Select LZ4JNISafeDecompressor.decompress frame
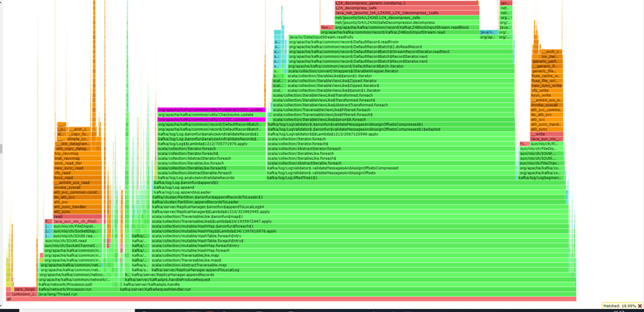This screenshot has height=312, width=644. 407,22
